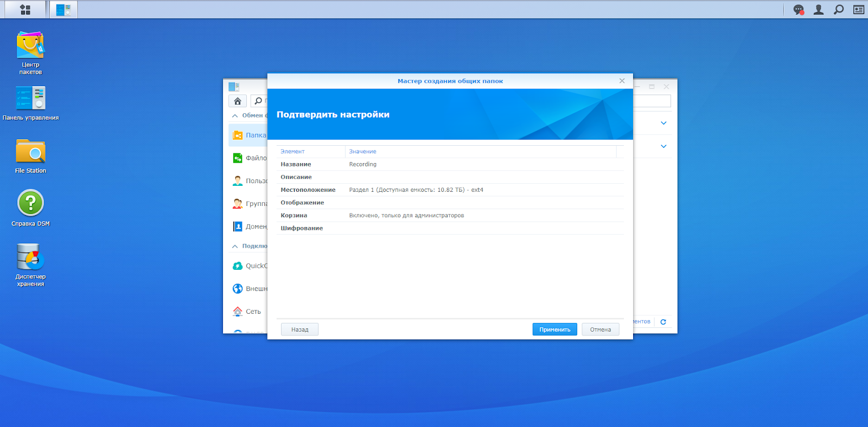Close the shared folder wizard dialog
The height and width of the screenshot is (427, 868).
(622, 81)
